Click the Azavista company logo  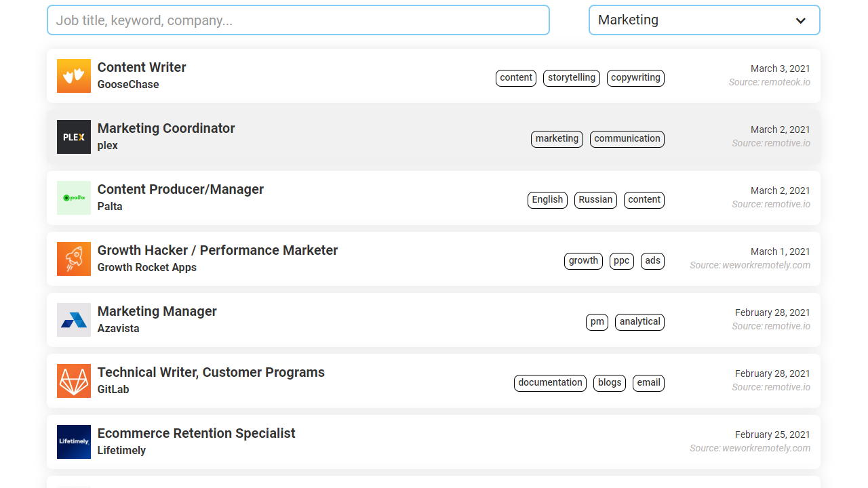(x=74, y=320)
